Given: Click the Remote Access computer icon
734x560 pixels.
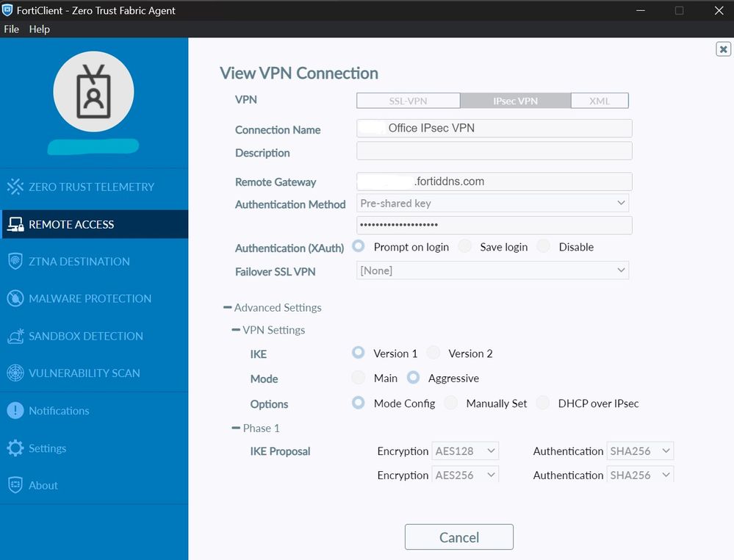Looking at the screenshot, I should click(15, 224).
